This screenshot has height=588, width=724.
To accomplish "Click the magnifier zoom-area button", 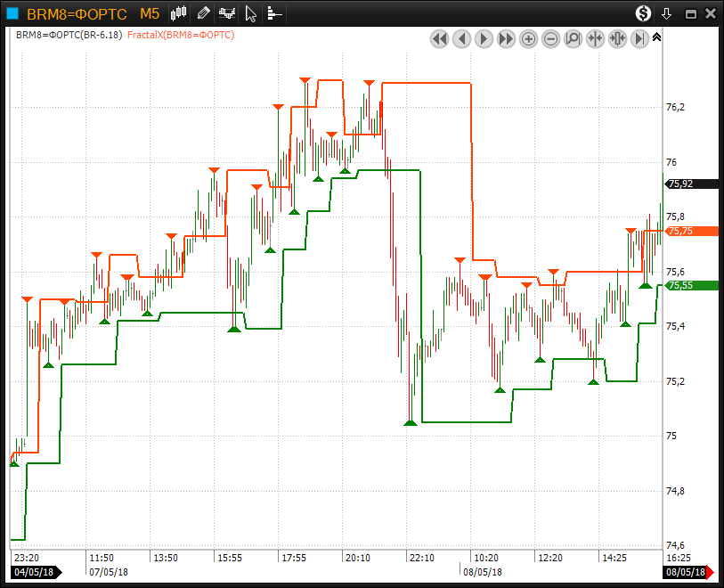I will pos(573,38).
